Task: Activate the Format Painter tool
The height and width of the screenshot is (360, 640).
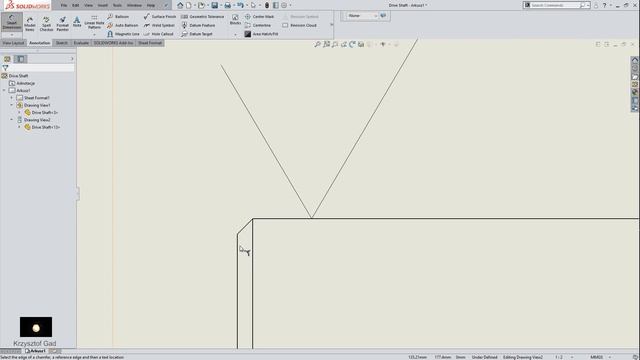Action: pos(62,24)
